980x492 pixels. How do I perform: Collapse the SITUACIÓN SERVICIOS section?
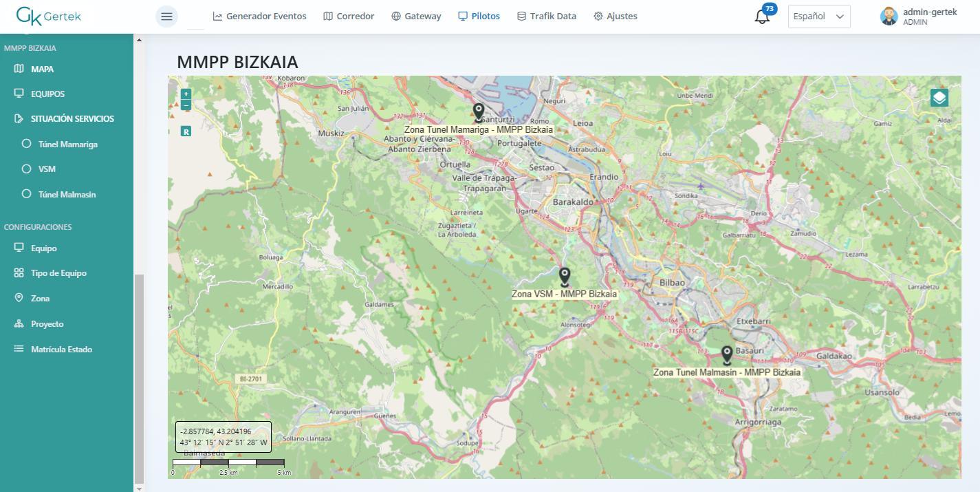(72, 118)
